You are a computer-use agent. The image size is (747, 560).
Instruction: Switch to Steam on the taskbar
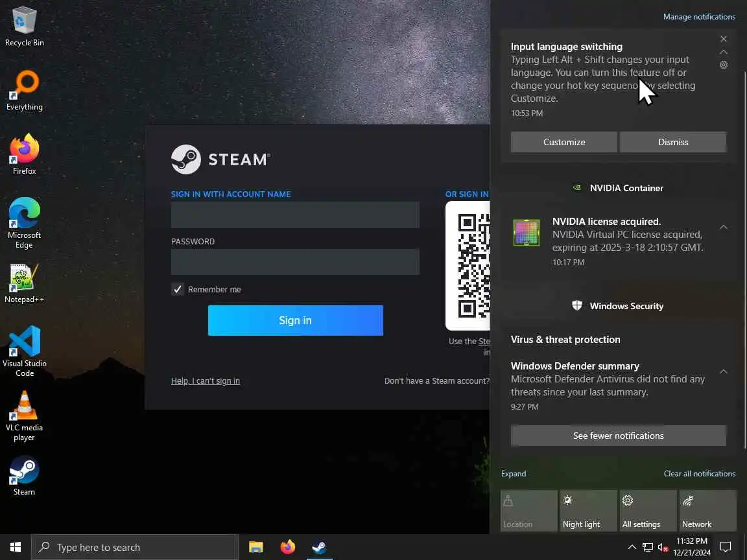(x=319, y=547)
